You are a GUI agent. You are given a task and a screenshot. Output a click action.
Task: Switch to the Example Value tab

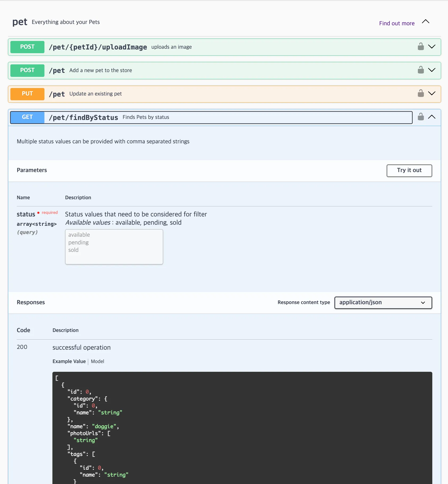[69, 361]
